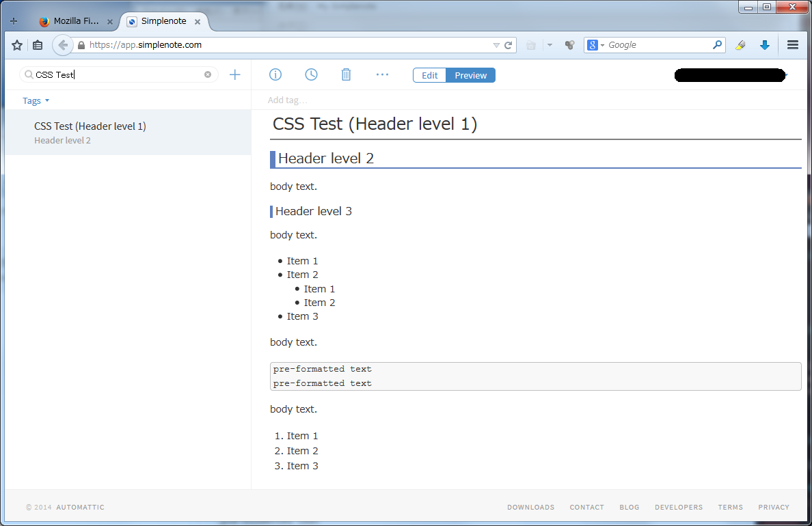Open the more options ellipsis menu

tap(382, 74)
